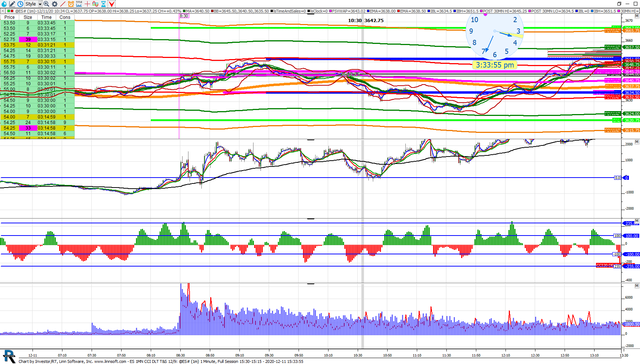Click the blue stopwatch timer icon

coord(4,4)
